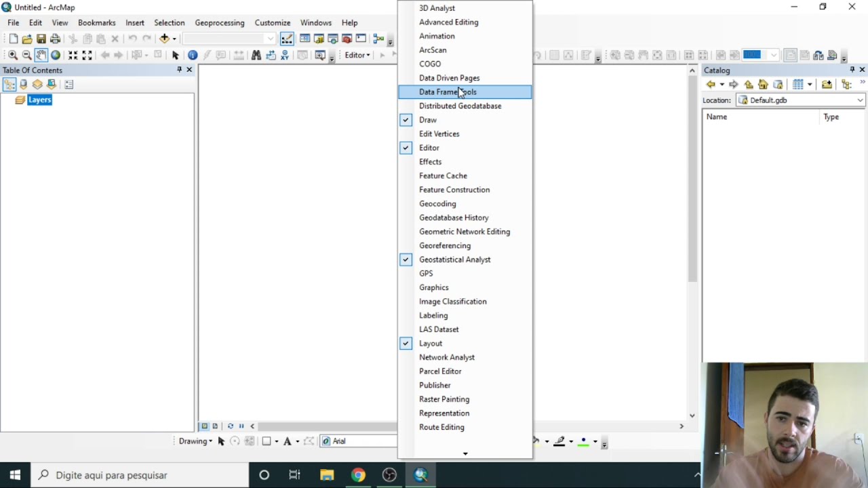This screenshot has width=868, height=488.
Task: Open line color picker on Draw toolbar
Action: 559,441
